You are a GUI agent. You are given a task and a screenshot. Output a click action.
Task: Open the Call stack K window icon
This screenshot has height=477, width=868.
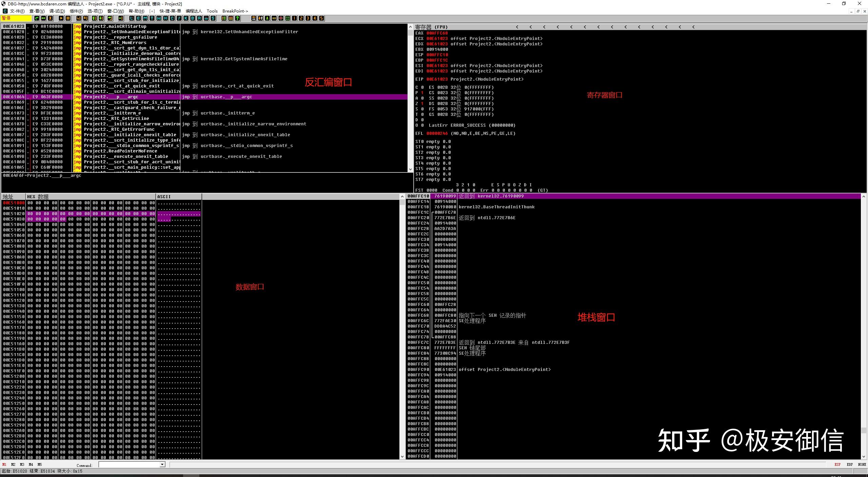(x=186, y=18)
